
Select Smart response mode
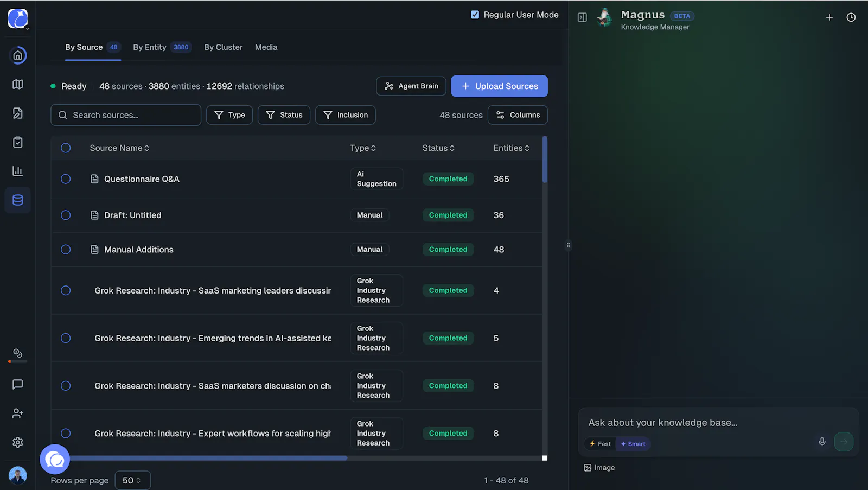(634, 444)
